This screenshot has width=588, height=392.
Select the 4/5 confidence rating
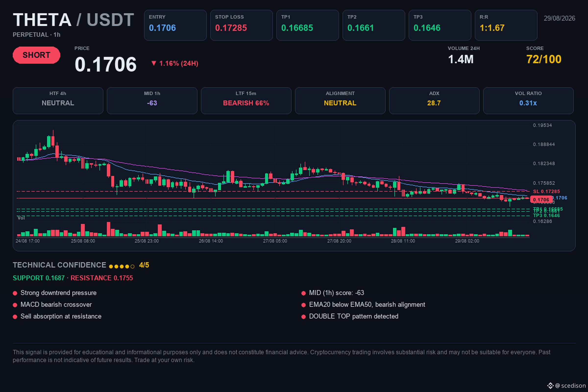coord(144,265)
